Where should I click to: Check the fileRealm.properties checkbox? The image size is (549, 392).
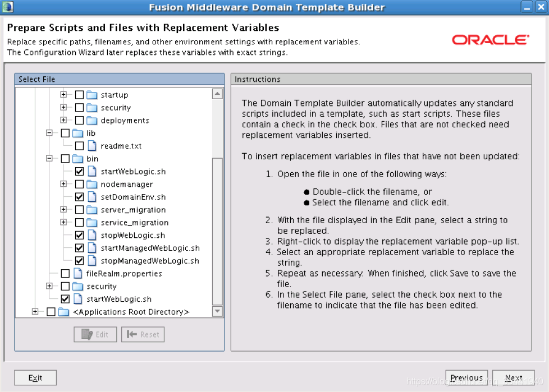tap(65, 274)
